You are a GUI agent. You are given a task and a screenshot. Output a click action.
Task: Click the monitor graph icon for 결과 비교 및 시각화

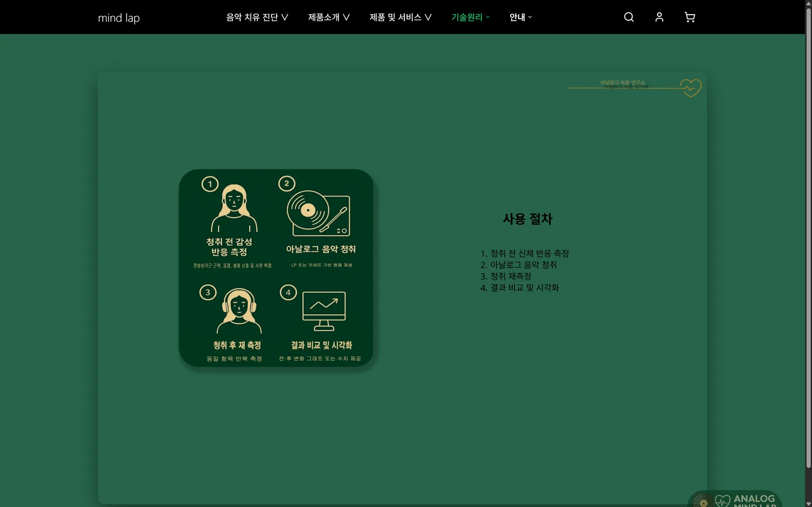323,309
